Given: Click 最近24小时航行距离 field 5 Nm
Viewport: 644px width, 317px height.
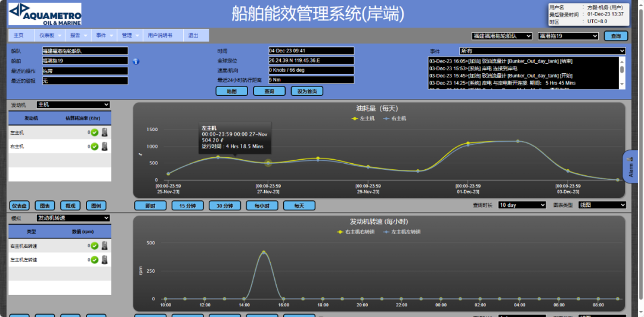Looking at the screenshot, I should point(311,80).
